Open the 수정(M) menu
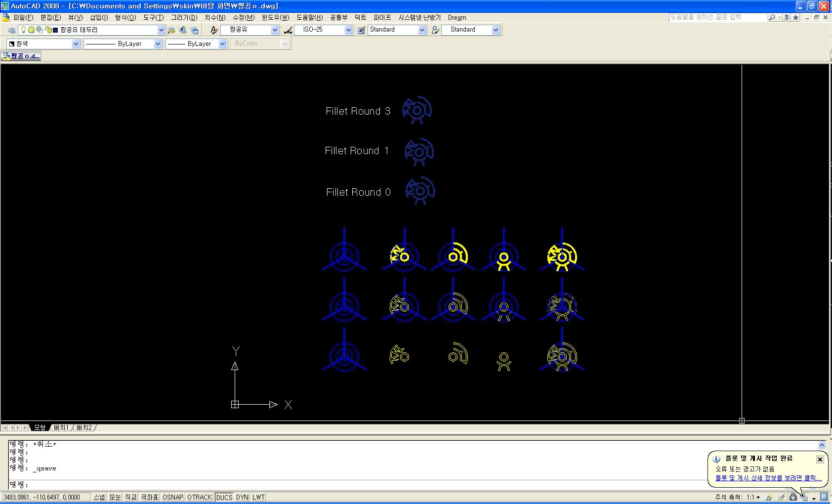 [x=244, y=17]
